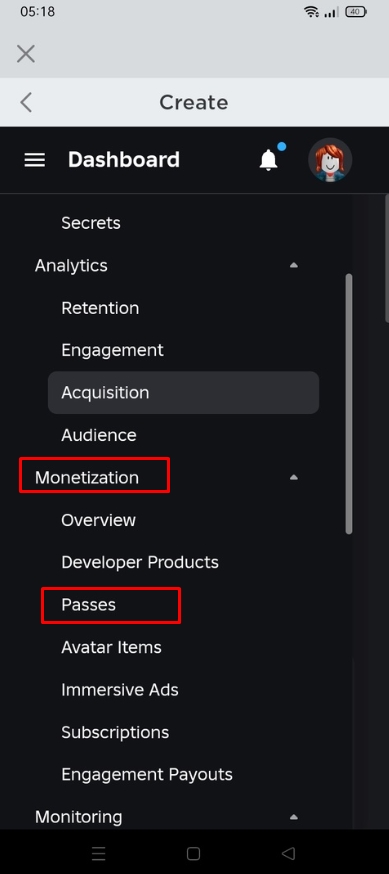Tap Android back navigation triangle
The width and height of the screenshot is (389, 874).
coord(288,853)
